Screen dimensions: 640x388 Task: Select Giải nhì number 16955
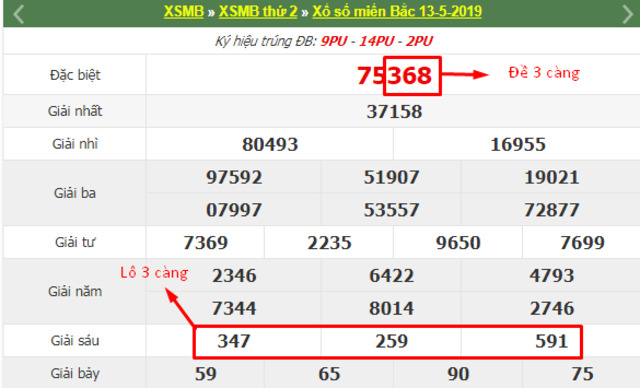coord(518,144)
